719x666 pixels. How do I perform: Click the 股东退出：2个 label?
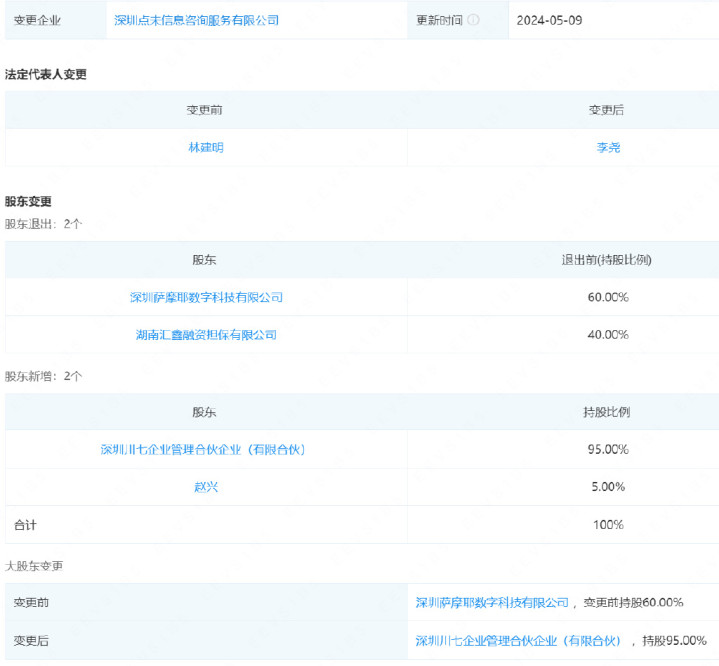[x=44, y=224]
